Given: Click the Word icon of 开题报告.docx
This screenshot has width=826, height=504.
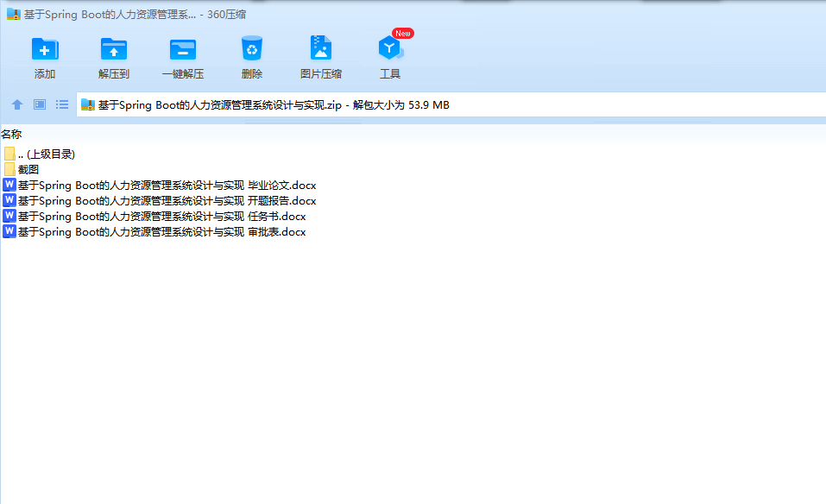Looking at the screenshot, I should pos(9,200).
